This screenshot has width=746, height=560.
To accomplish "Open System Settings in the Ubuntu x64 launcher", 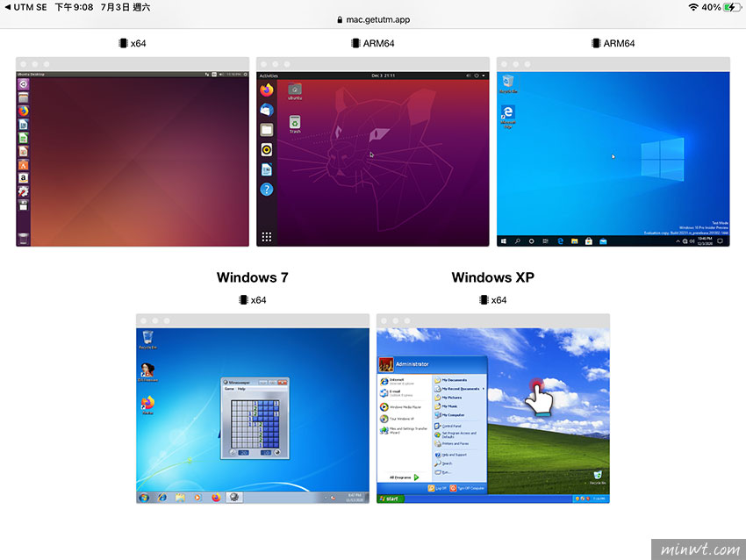I will (x=24, y=191).
